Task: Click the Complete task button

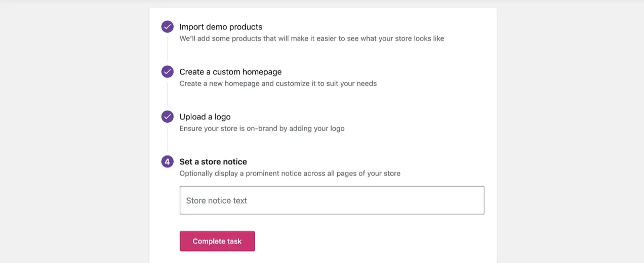Action: click(217, 241)
